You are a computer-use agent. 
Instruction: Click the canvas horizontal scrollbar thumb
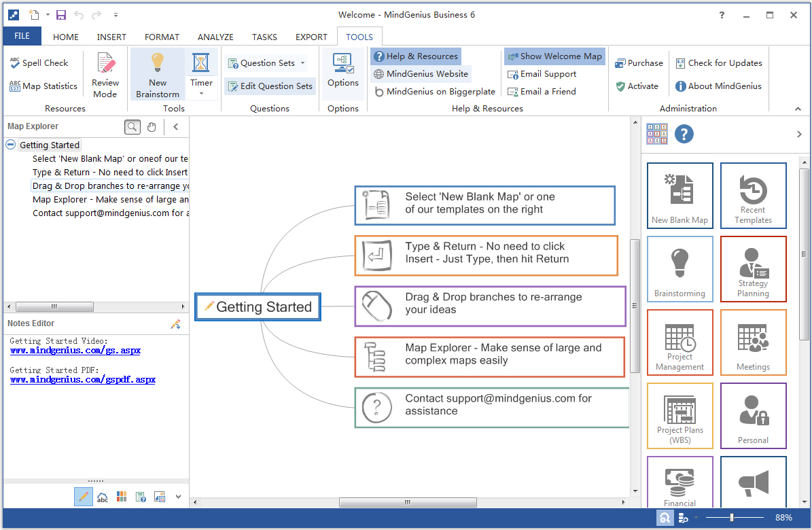pyautogui.click(x=408, y=502)
